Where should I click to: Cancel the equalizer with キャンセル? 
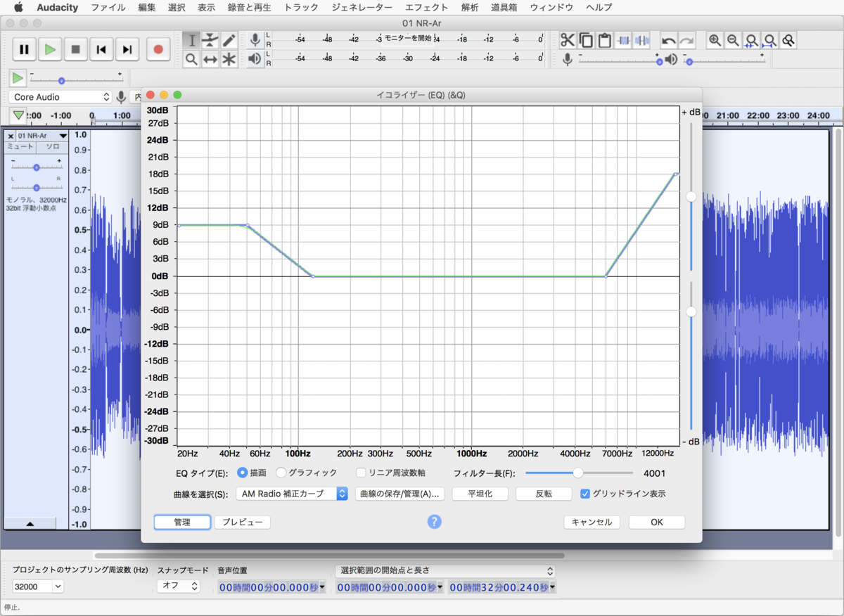coord(592,522)
